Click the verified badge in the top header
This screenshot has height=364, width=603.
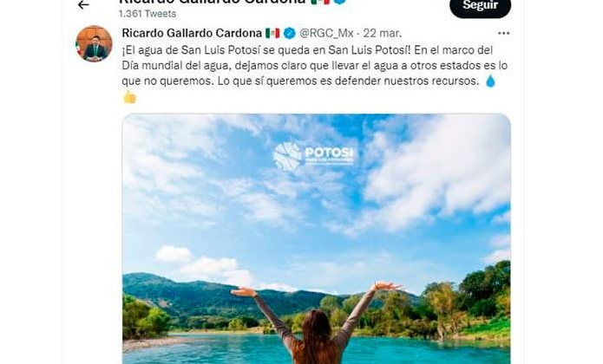[x=340, y=2]
